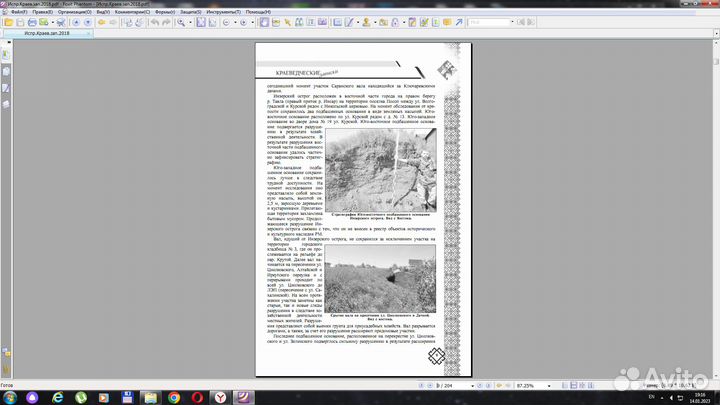Click the Print icon in toolbar
This screenshot has height=405, width=720.
tap(32, 21)
